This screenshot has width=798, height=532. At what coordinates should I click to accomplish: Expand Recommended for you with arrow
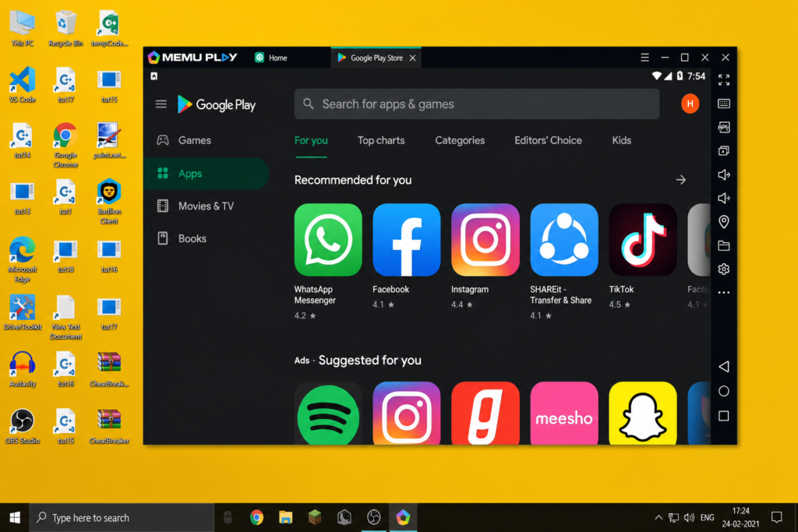(x=680, y=180)
